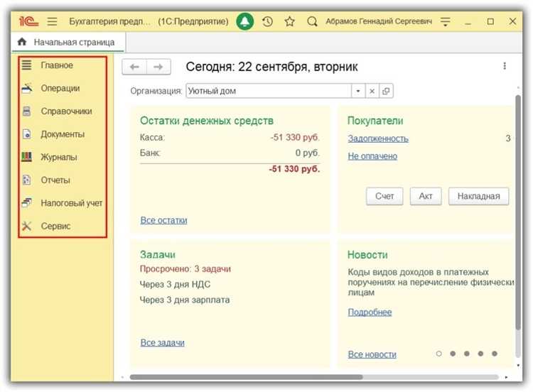The image size is (533, 392).
Task: Open the service settings menu beside the user name
Action: coord(446,21)
